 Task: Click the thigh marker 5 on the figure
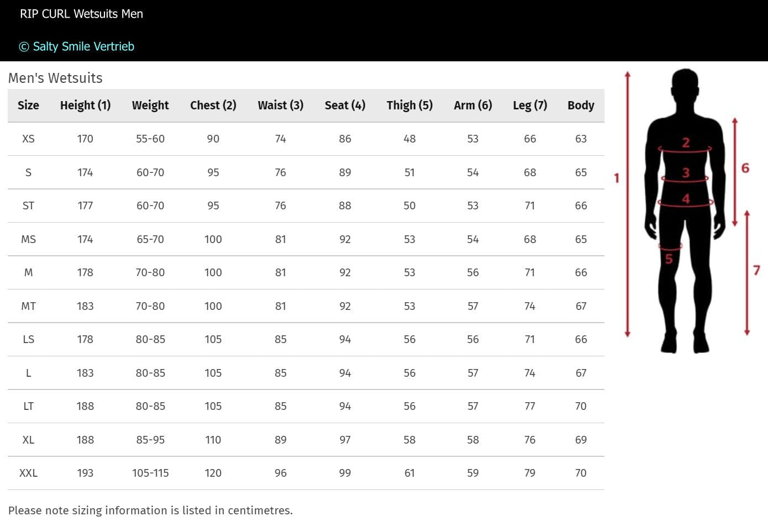pyautogui.click(x=669, y=259)
